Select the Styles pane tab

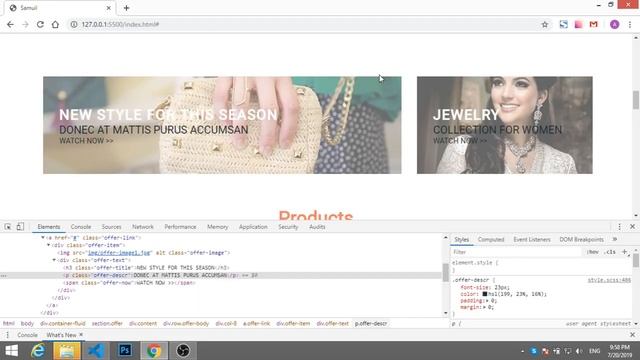click(462, 240)
